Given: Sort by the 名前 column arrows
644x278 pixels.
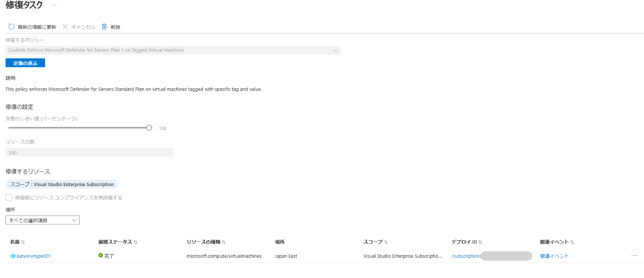Looking at the screenshot, I should tap(23, 242).
